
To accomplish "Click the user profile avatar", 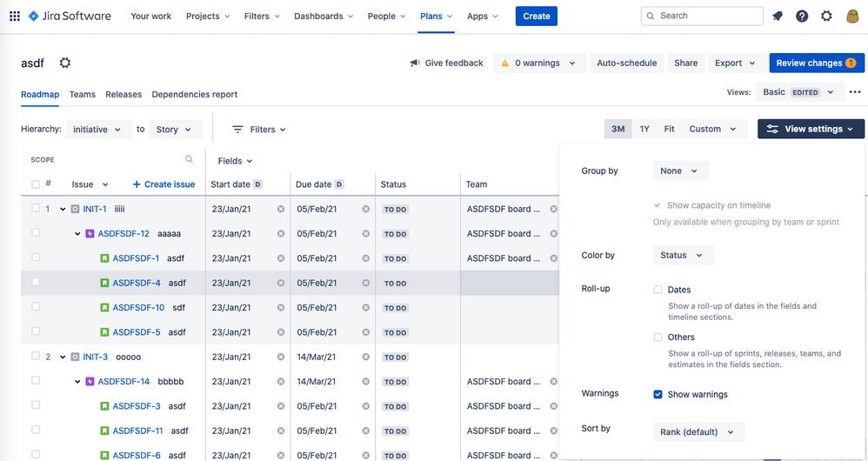I will tap(851, 16).
